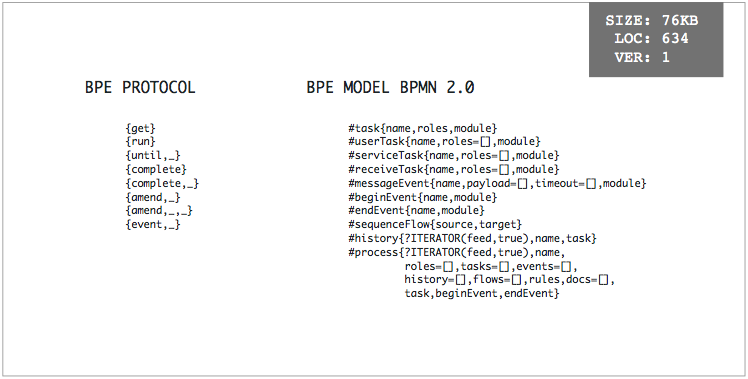Select the #receiveTask record line
748x379 pixels.
pos(454,169)
